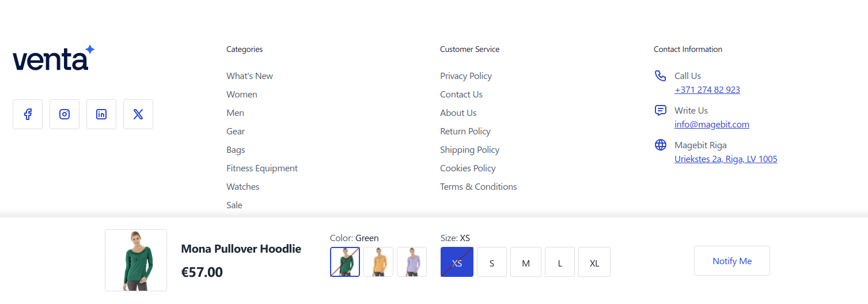This screenshot has height=304, width=868.
Task: Select the crossed-out XS size
Action: [457, 262]
